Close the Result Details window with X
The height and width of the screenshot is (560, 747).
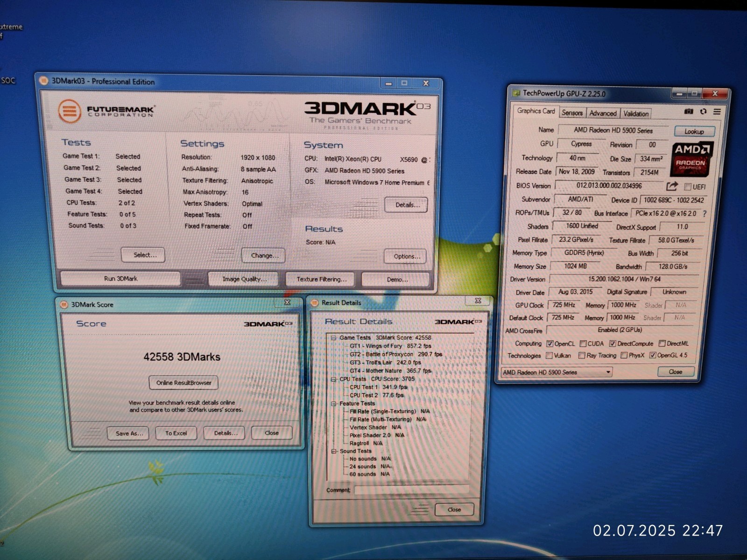coord(478,301)
